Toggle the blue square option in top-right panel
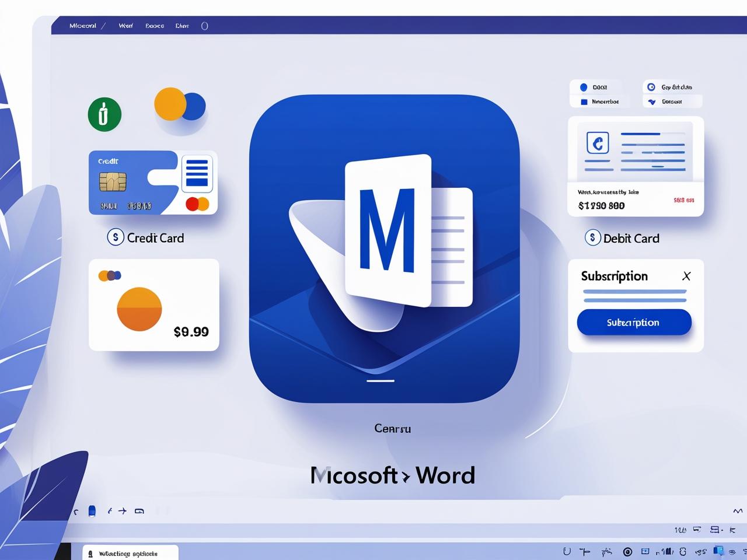This screenshot has width=747, height=560. tap(584, 102)
